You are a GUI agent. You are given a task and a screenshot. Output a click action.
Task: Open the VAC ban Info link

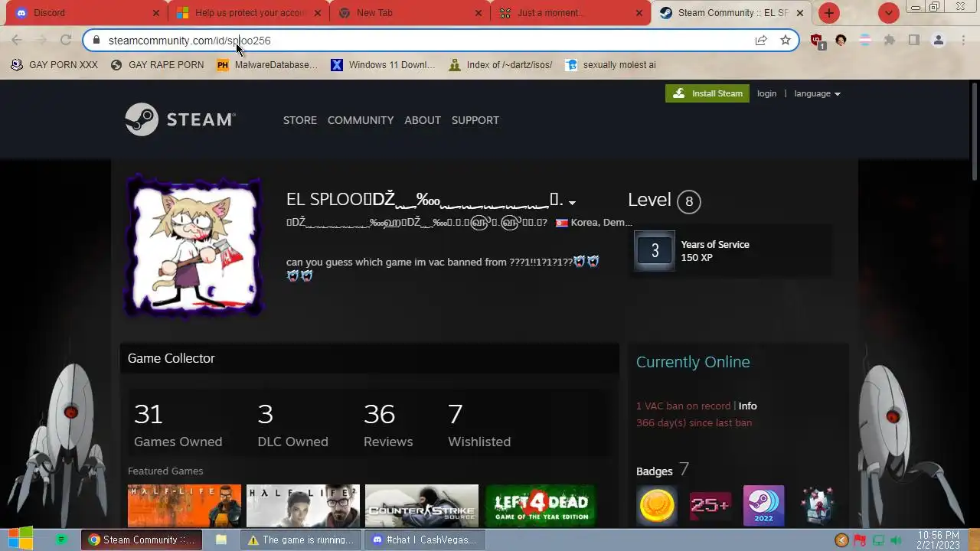click(747, 406)
